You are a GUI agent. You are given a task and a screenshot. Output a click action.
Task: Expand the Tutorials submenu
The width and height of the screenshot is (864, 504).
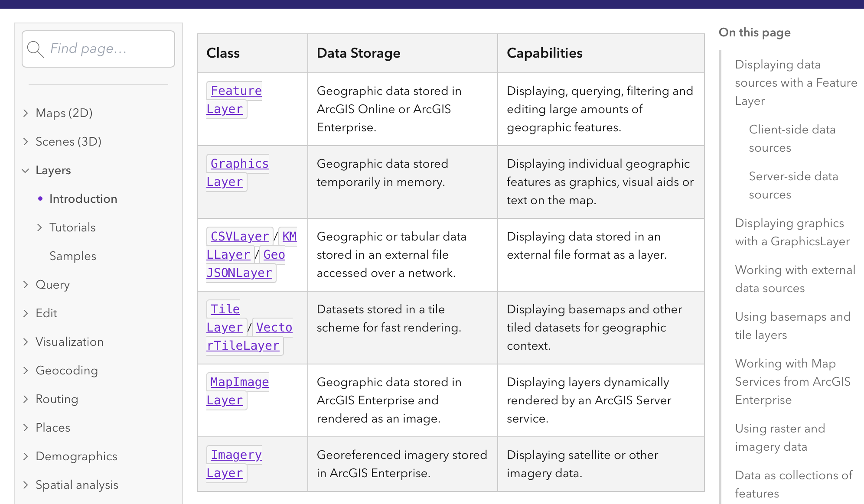(x=39, y=228)
